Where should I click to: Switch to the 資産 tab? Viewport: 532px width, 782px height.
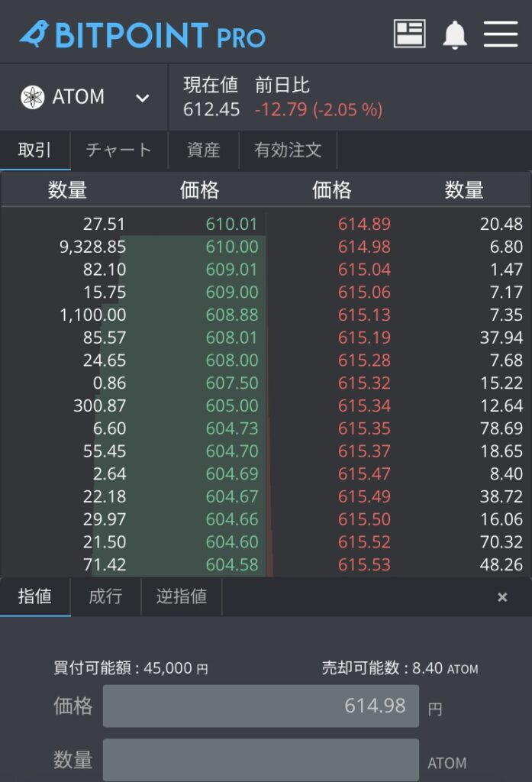click(203, 150)
